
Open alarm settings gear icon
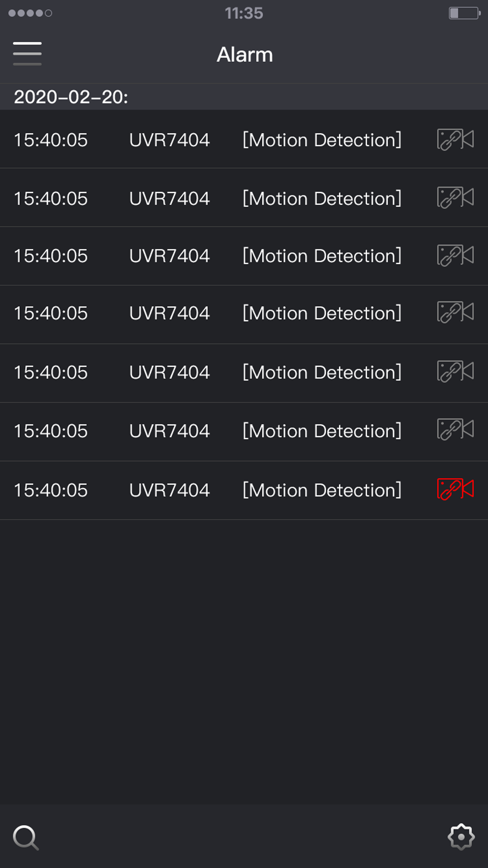pyautogui.click(x=461, y=837)
